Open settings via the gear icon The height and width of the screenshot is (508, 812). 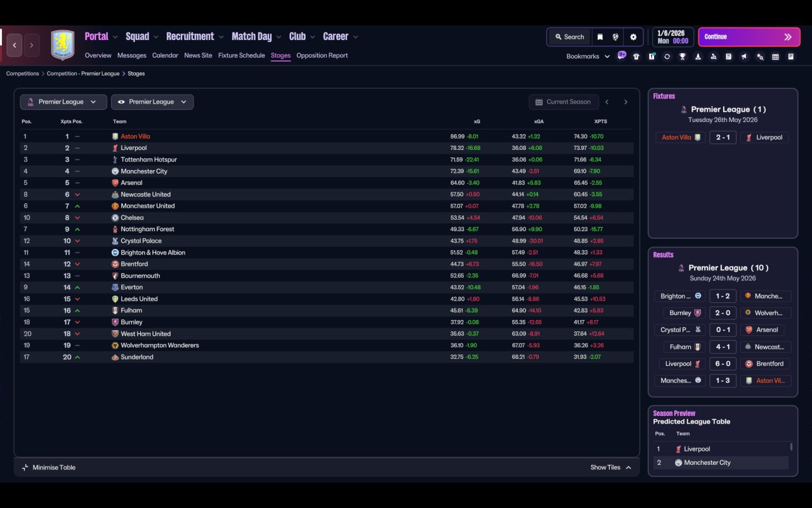tap(633, 37)
